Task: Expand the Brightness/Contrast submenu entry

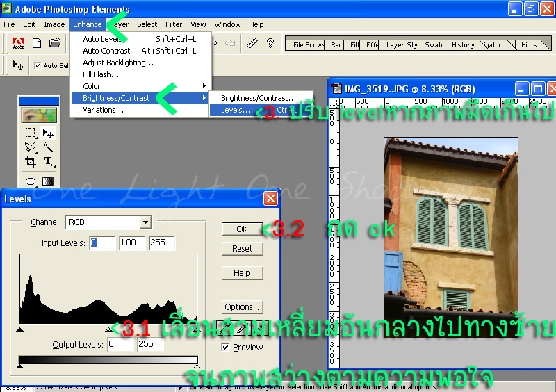Action: pos(140,98)
